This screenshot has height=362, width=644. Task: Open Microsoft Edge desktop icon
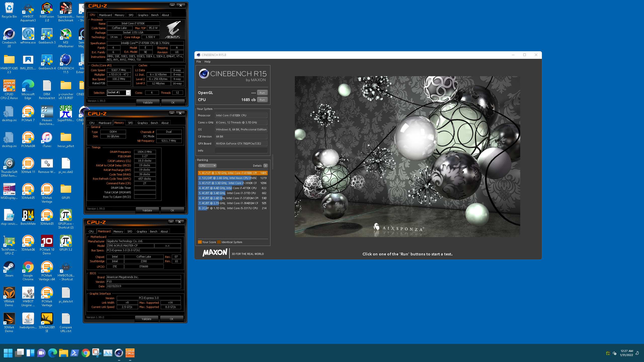tap(28, 90)
